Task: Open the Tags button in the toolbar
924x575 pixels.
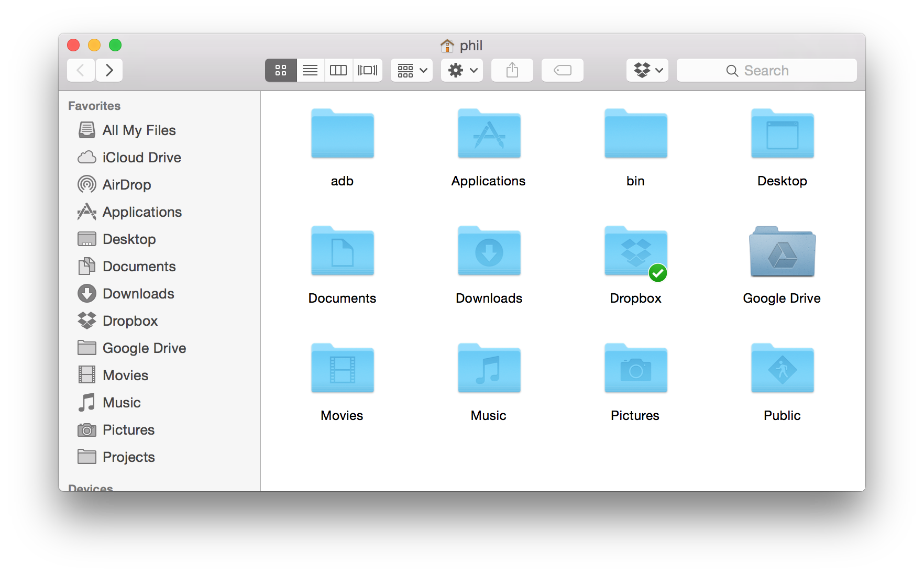Action: point(562,70)
